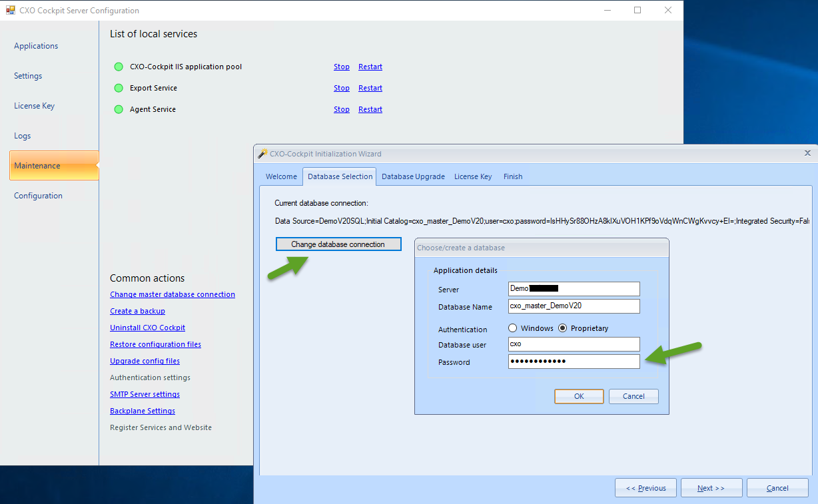818x504 pixels.
Task: Click Upgrade config files link
Action: pos(145,361)
